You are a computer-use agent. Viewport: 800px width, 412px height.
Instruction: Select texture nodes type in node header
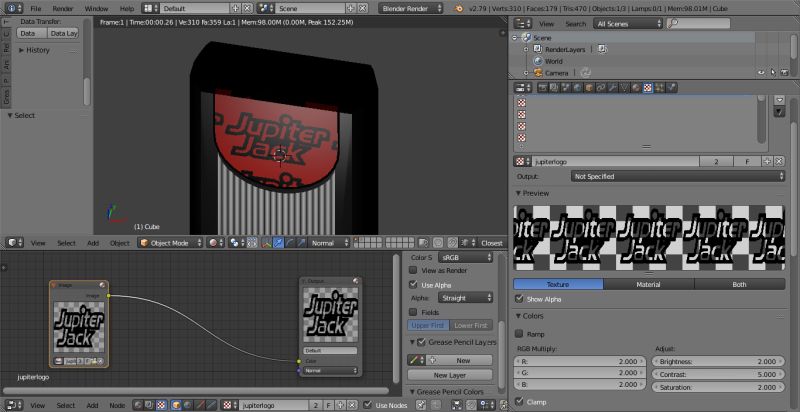point(161,405)
